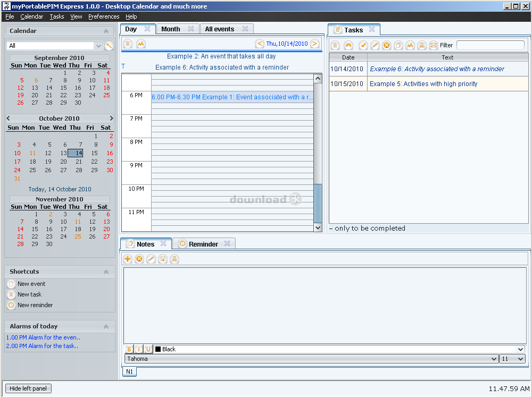Click in the tasks Filter field
Viewport: 532px width, 398px height.
click(491, 45)
